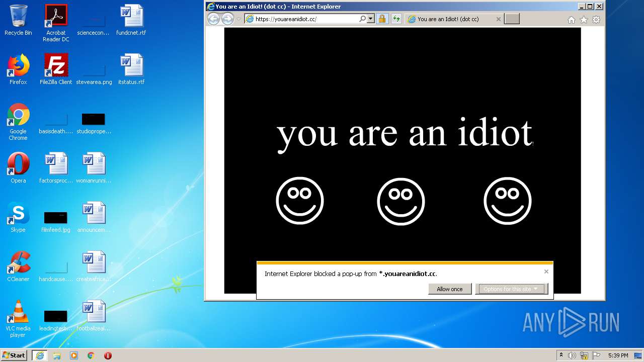The image size is (644, 362).
Task: Show hidden tray icons arrow
Action: (561, 355)
